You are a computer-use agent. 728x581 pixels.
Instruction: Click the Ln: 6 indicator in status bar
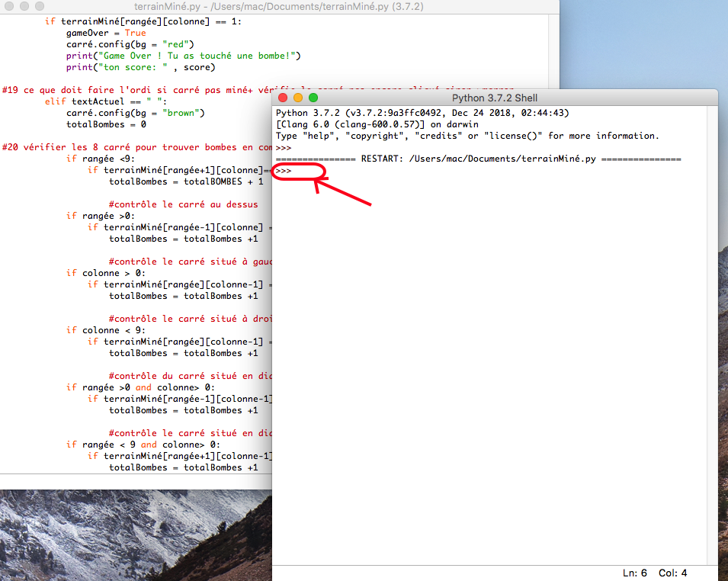click(633, 572)
